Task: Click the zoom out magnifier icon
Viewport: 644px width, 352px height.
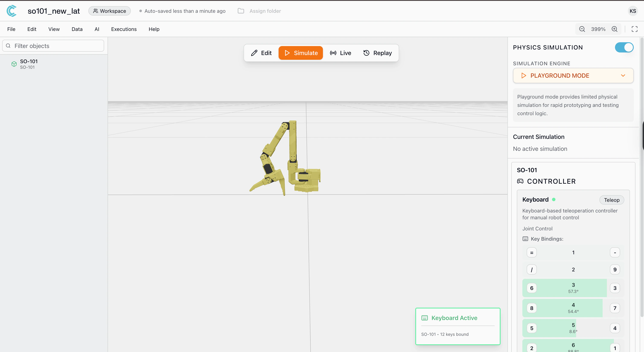Action: click(582, 29)
